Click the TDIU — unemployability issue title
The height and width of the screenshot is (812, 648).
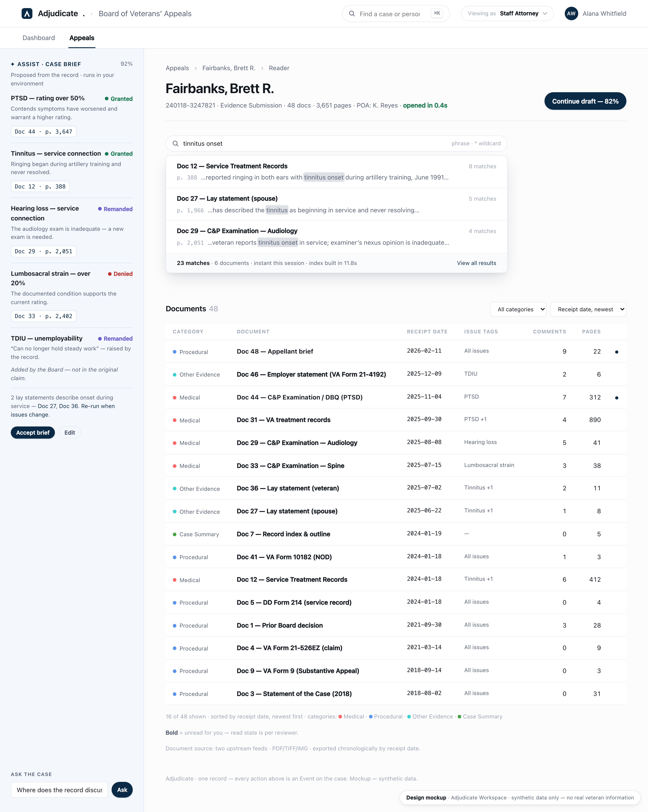(47, 338)
